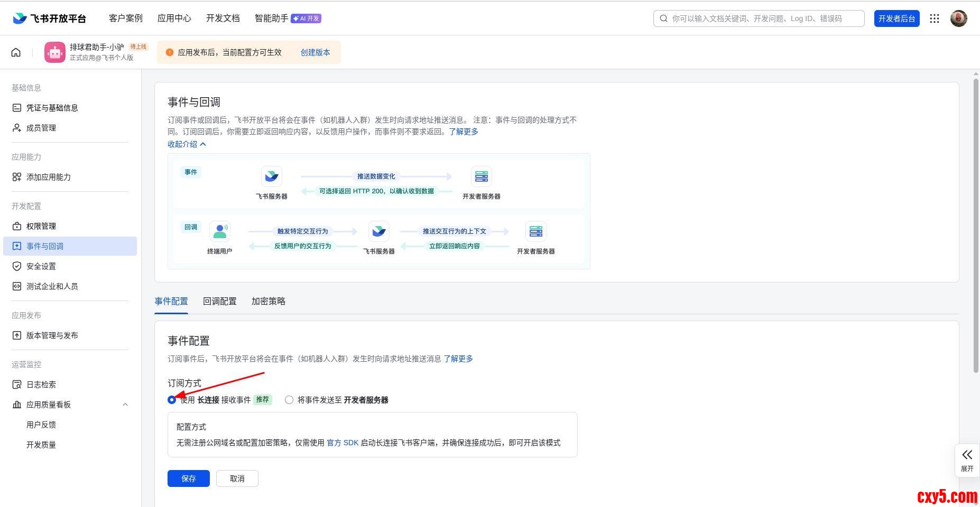Open the apps grid icon
Viewport: 980px width, 507px height.
pos(935,18)
